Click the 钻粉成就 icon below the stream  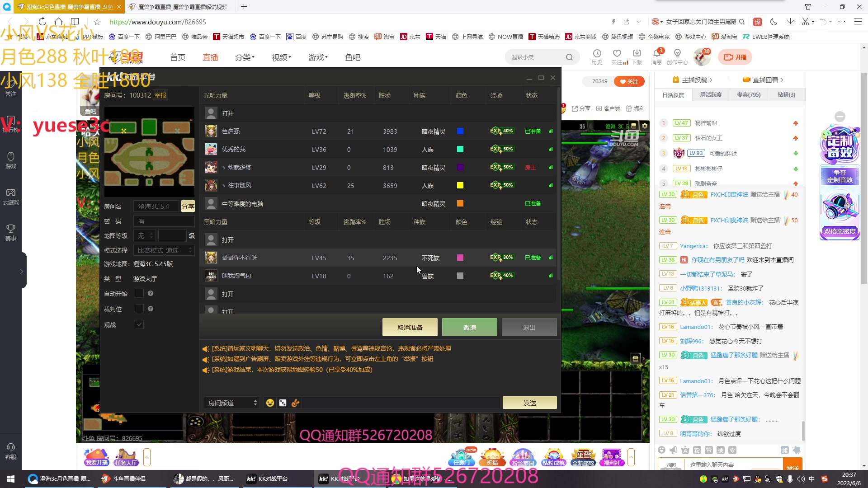tap(553, 457)
